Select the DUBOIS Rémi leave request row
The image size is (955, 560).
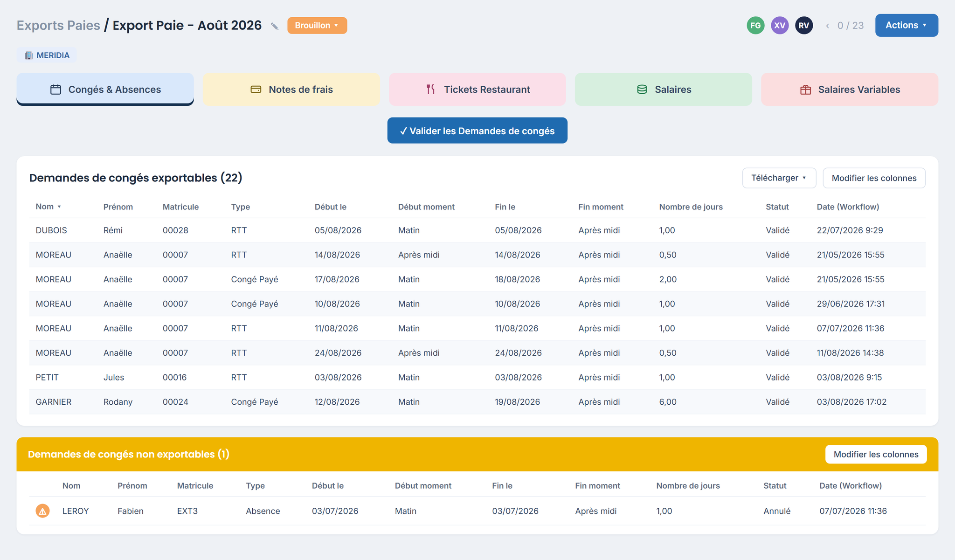477,230
